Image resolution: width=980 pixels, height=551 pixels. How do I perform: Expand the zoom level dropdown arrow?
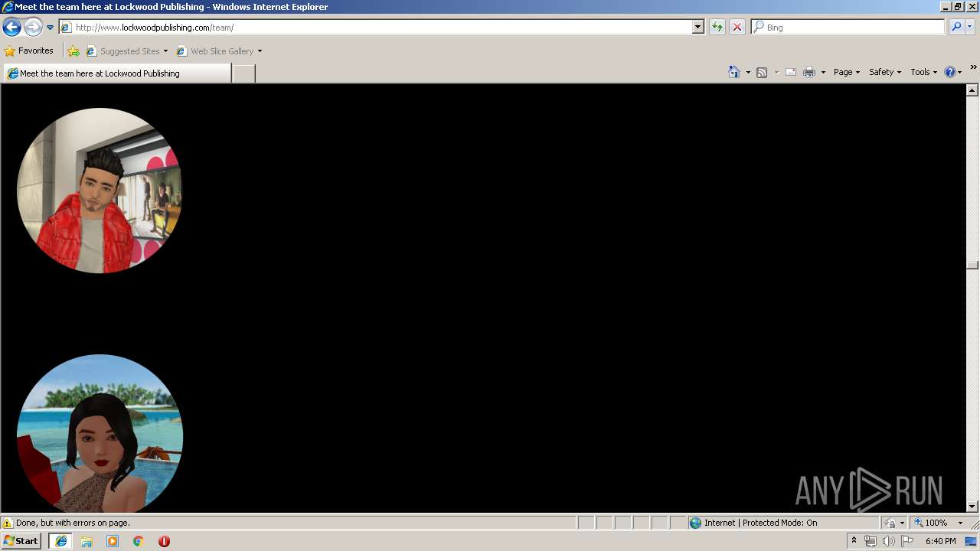960,523
